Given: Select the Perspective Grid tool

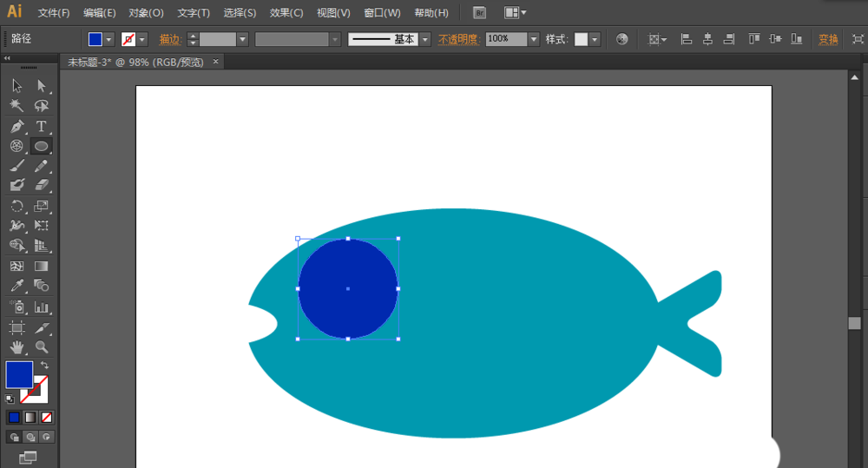Looking at the screenshot, I should pos(42,246).
